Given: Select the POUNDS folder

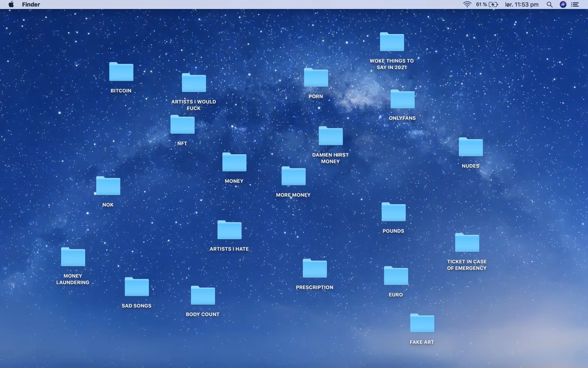Looking at the screenshot, I should (x=393, y=213).
